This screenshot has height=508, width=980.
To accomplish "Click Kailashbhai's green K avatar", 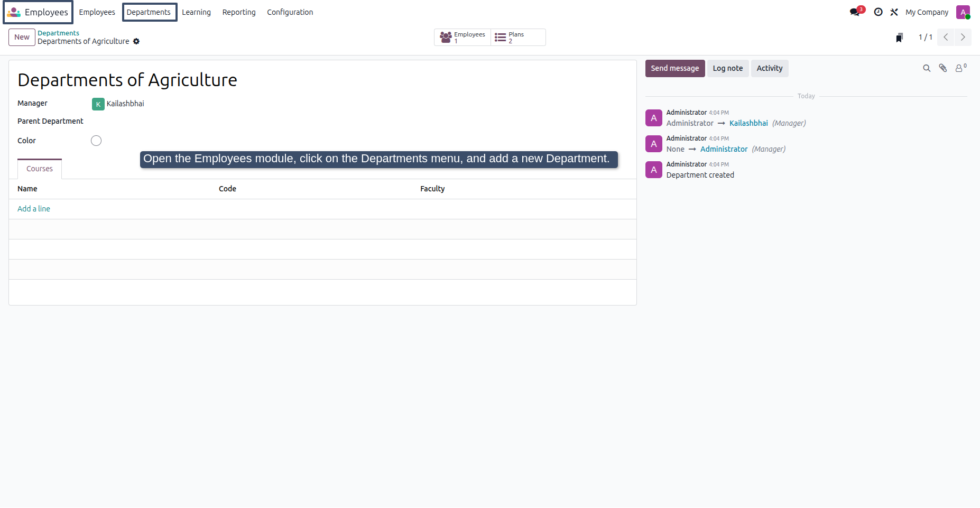I will (x=98, y=104).
